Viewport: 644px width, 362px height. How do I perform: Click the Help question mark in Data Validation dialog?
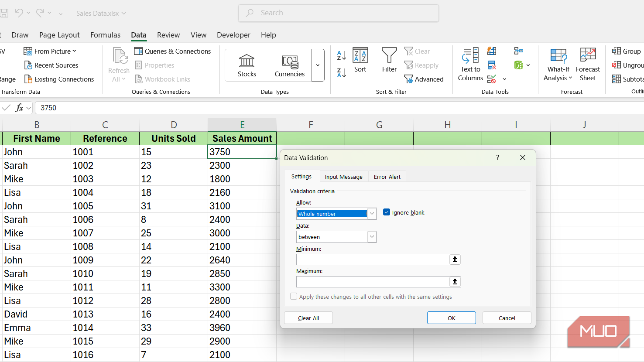pos(498,157)
